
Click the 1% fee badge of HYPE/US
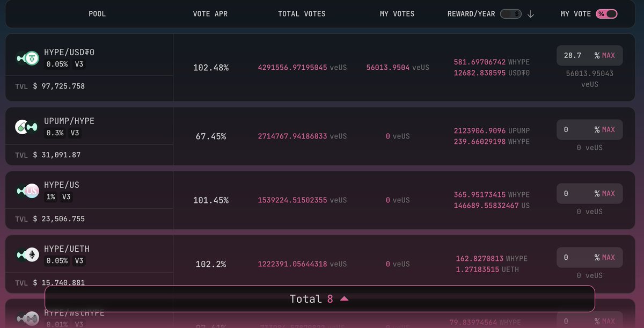[50, 197]
